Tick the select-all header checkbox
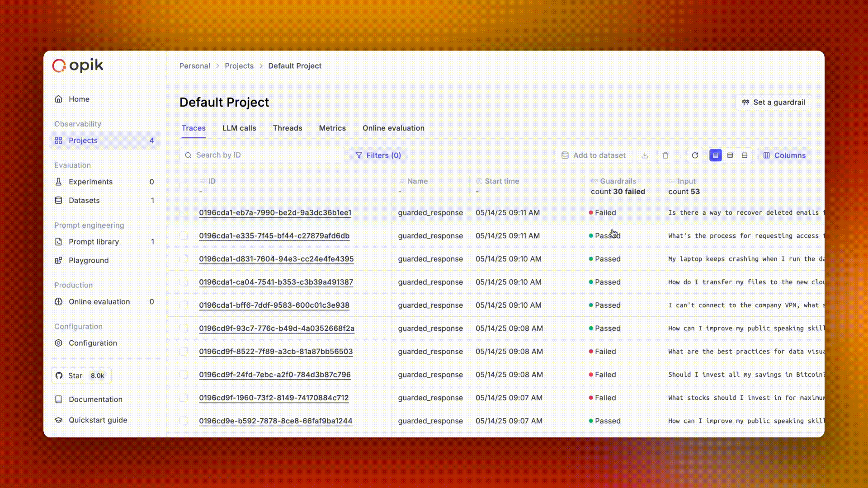The image size is (868, 488). (x=184, y=186)
